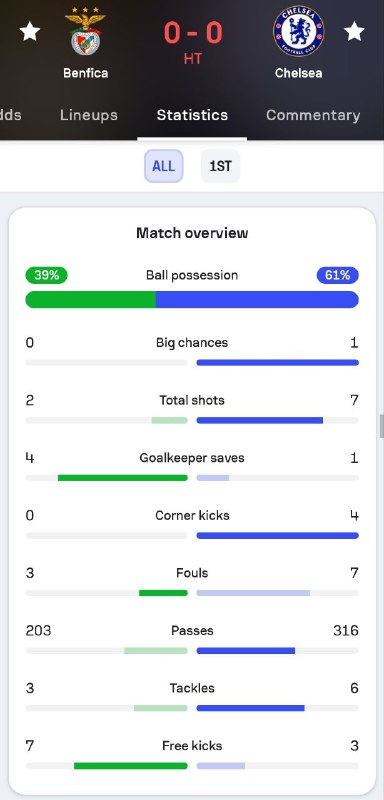Open the partially hidden Odds tab
The height and width of the screenshot is (800, 384).
[x=10, y=115]
